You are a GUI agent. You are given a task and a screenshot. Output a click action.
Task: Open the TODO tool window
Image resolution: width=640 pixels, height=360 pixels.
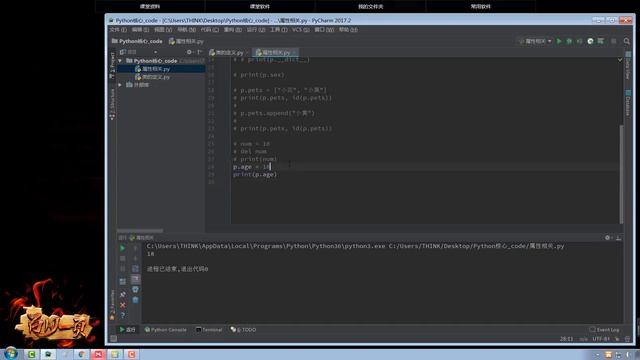243,330
